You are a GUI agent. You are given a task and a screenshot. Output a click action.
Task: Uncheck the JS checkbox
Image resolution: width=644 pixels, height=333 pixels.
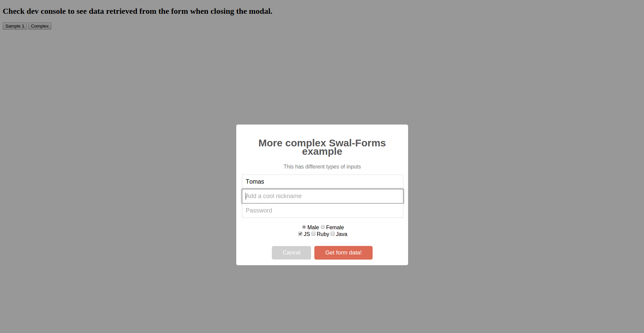click(300, 234)
